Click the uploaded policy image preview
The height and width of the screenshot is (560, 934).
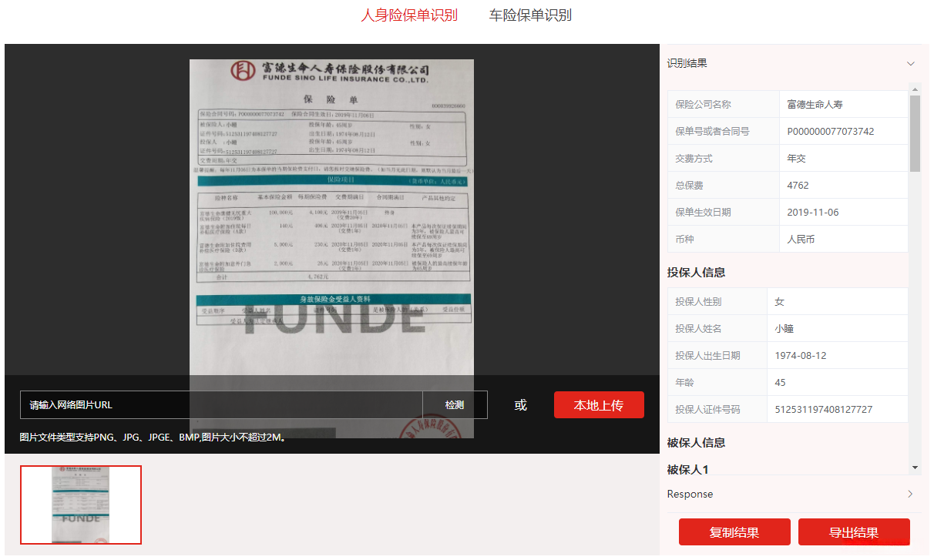point(331,248)
